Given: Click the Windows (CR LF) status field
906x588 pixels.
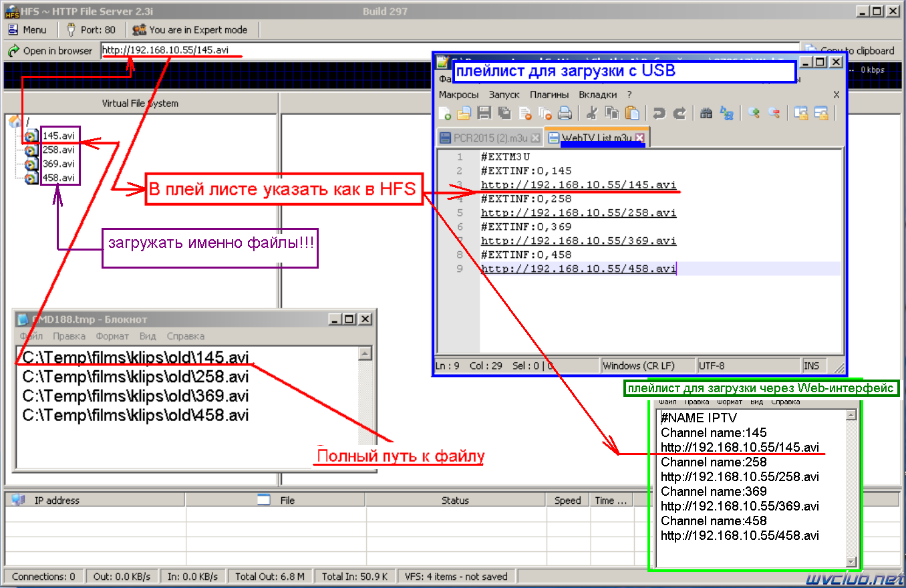Looking at the screenshot, I should tap(647, 366).
